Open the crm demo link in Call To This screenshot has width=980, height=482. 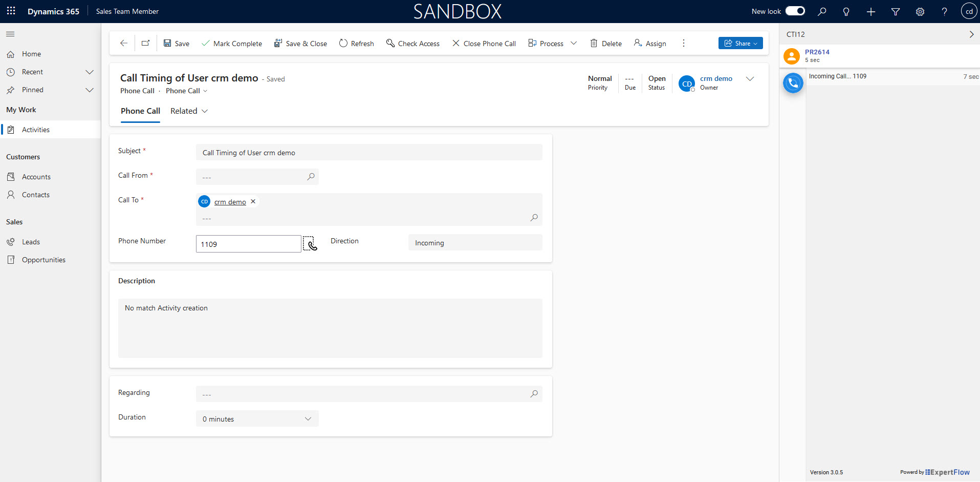[x=230, y=202]
